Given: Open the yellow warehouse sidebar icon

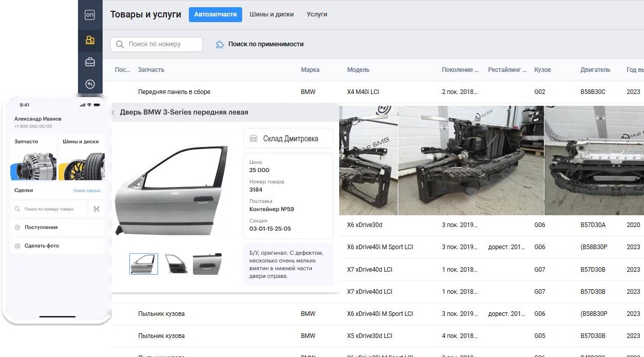Looking at the screenshot, I should 90,40.
